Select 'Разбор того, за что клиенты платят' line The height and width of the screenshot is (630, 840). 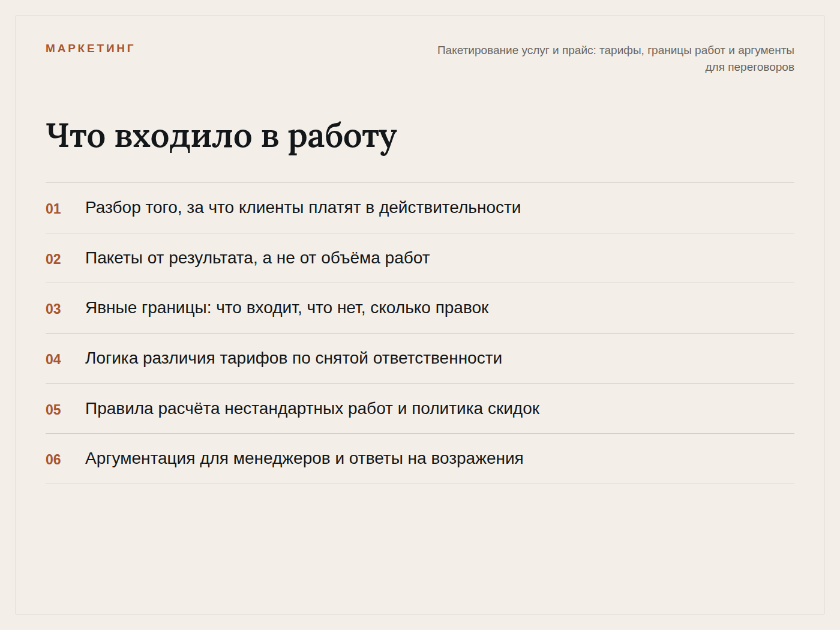coord(303,208)
